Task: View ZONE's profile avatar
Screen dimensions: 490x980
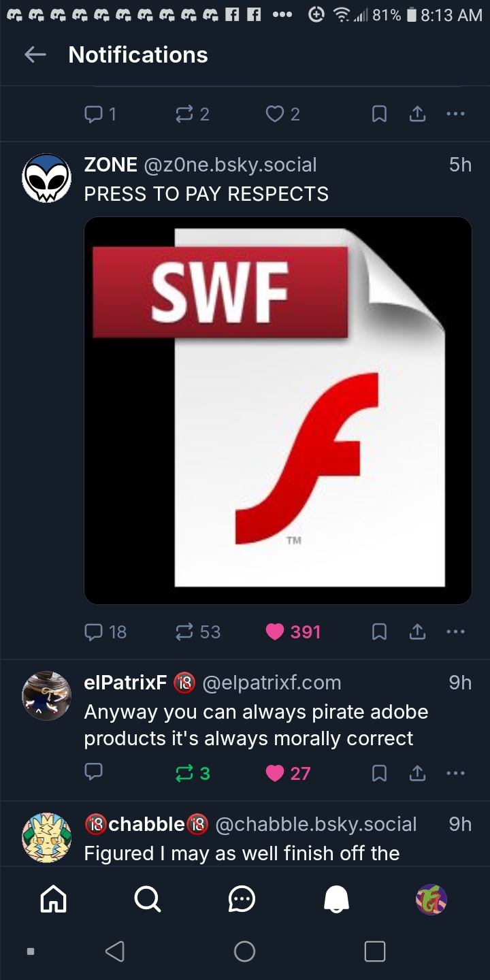Action: point(46,178)
